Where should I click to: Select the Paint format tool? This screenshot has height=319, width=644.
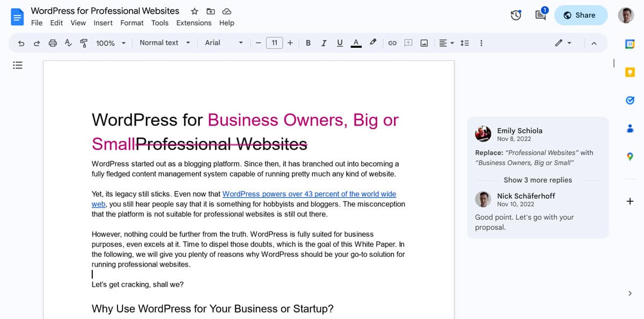(x=84, y=43)
